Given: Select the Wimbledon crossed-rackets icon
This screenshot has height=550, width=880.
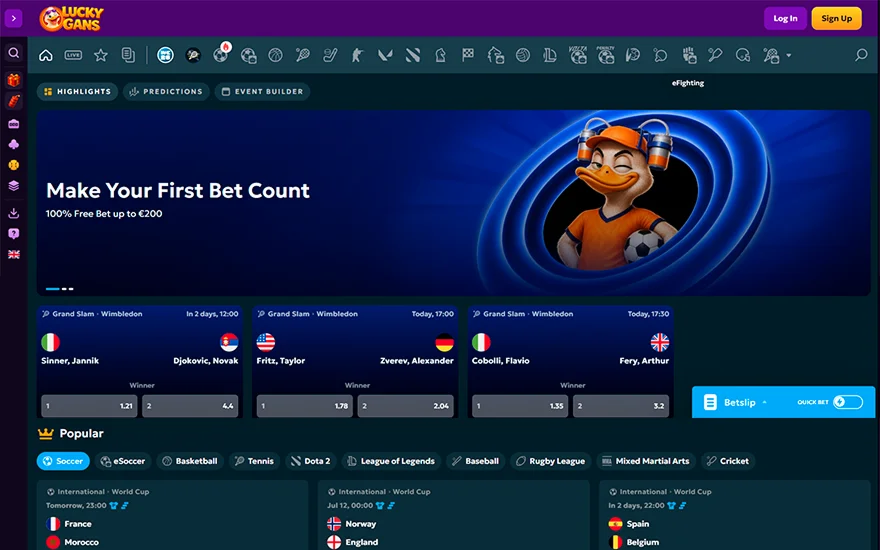Looking at the screenshot, I should (193, 55).
